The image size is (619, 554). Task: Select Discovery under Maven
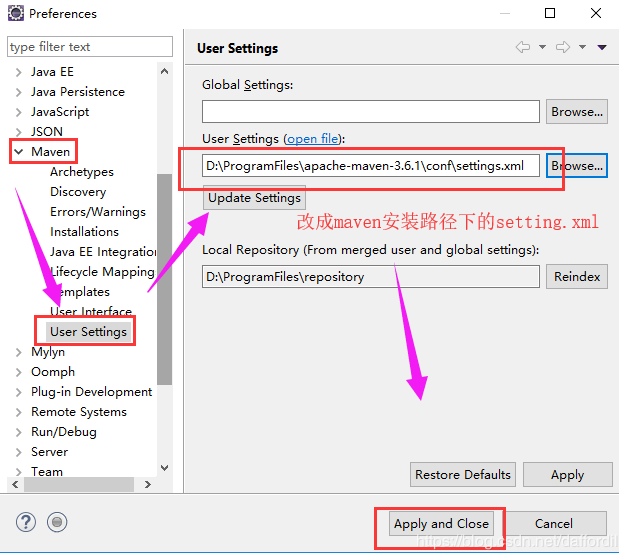(x=78, y=192)
